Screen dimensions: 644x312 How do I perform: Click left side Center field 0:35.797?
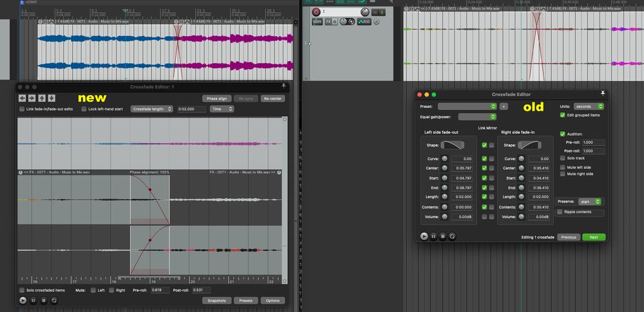(462, 169)
